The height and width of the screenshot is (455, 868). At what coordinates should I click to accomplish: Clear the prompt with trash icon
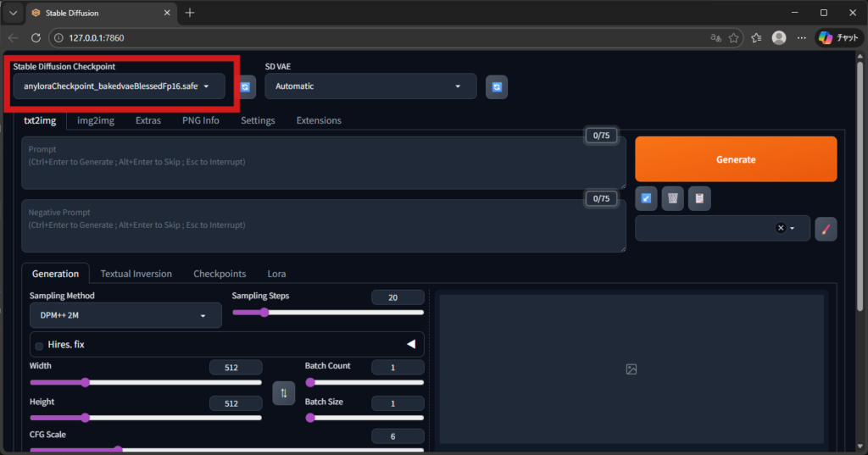coord(672,198)
